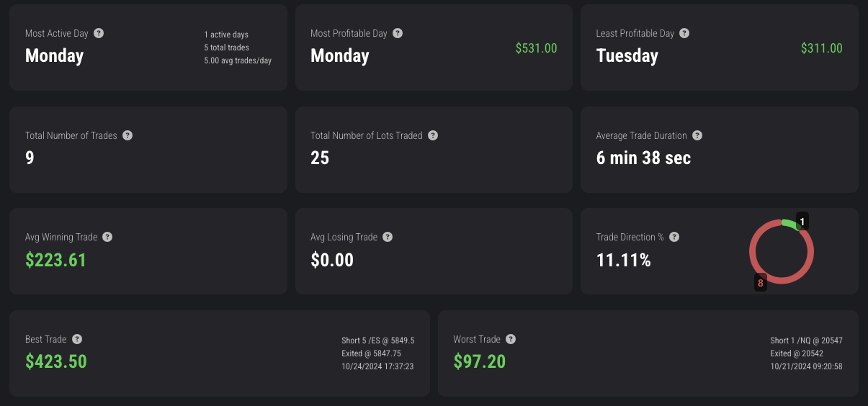The image size is (868, 406).
Task: Select the green segment of the donut chart
Action: (x=790, y=225)
